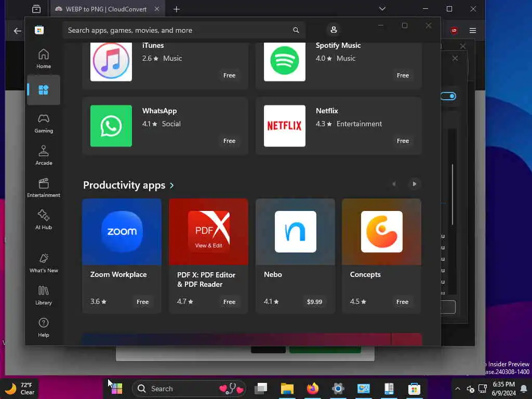Open What's New in sidebar
The image size is (532, 399).
pyautogui.click(x=44, y=263)
